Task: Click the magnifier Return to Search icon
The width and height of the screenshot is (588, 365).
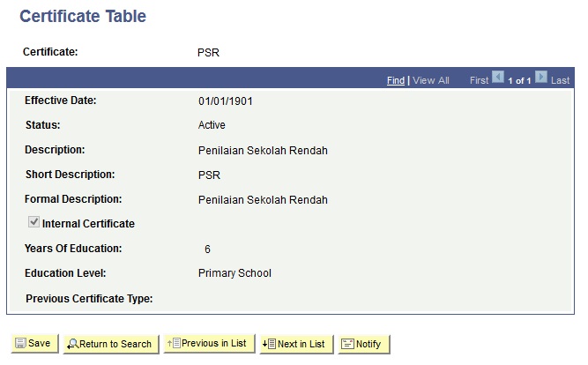Action: [72, 344]
